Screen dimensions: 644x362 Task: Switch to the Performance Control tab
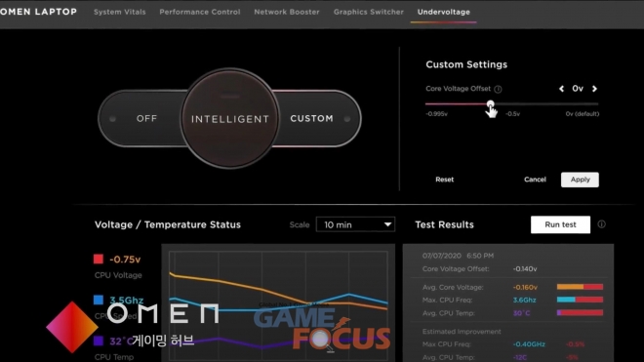pyautogui.click(x=200, y=12)
